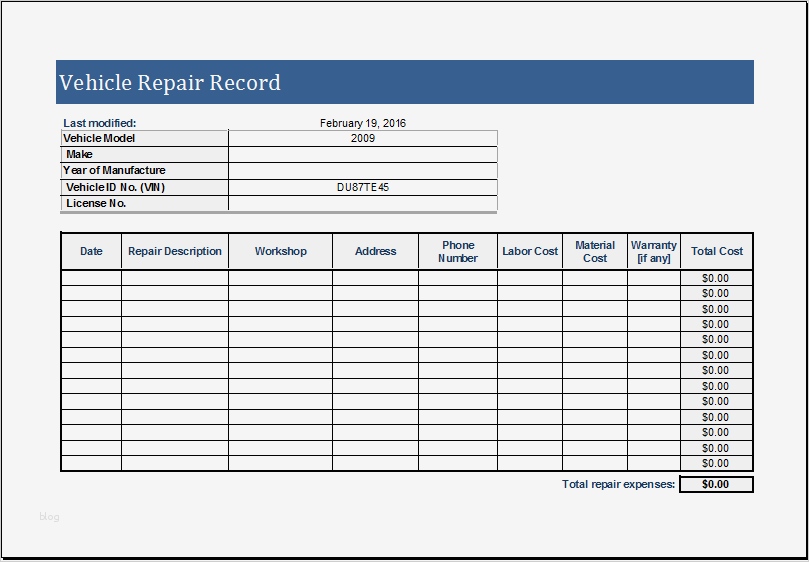Click the 'Last modified:' label

point(100,123)
